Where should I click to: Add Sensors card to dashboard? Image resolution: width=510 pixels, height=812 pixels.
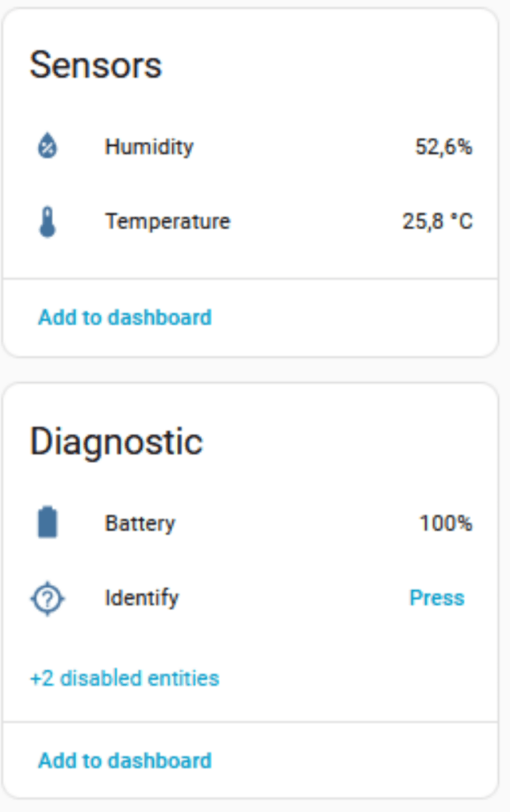[125, 318]
